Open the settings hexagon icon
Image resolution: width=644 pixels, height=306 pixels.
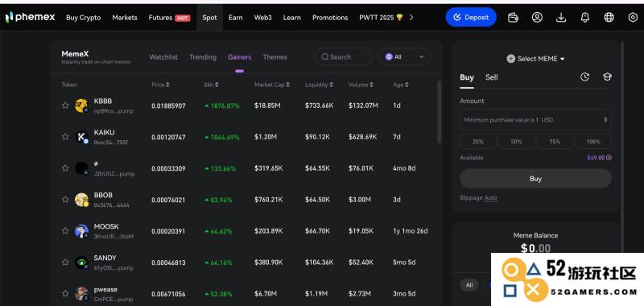pos(633,17)
